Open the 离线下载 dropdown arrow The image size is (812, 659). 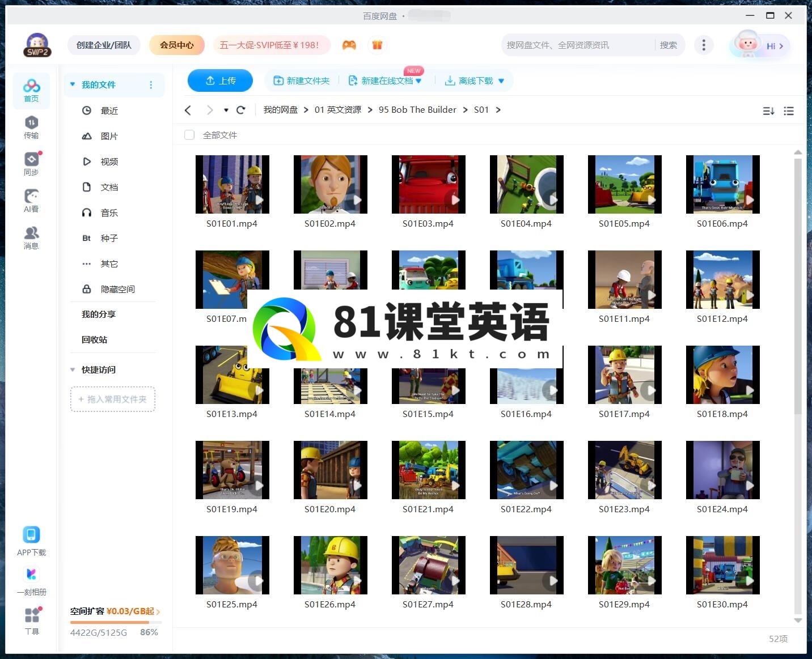click(501, 81)
